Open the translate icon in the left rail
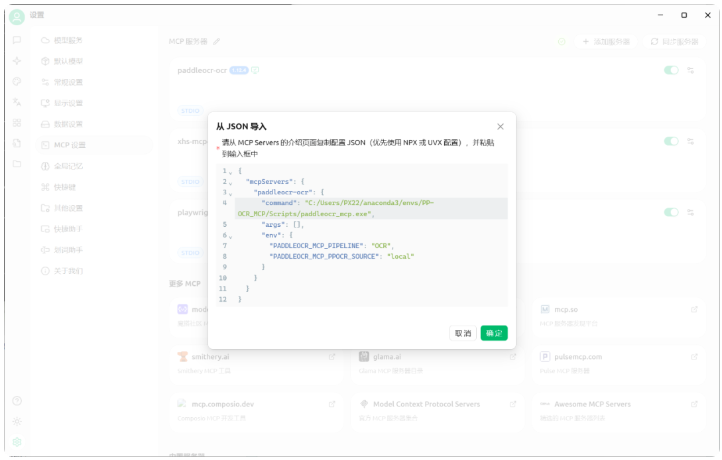This screenshot has height=460, width=722. coord(17,102)
